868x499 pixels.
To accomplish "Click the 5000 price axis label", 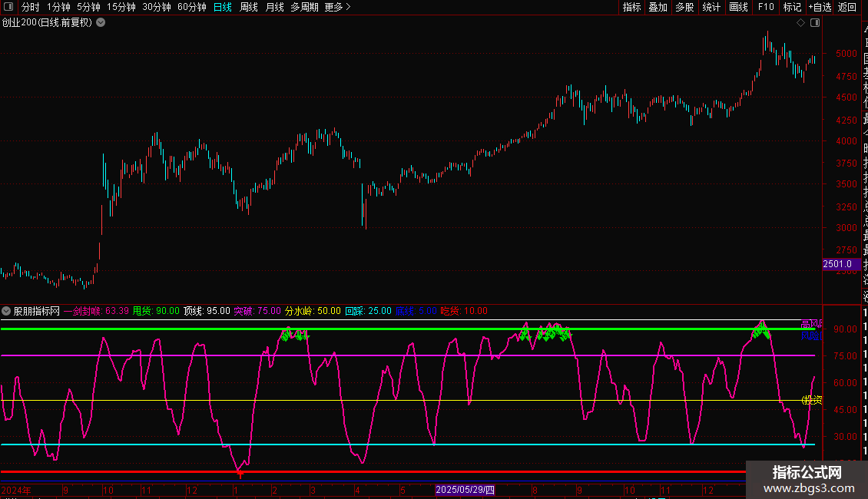I will [846, 54].
